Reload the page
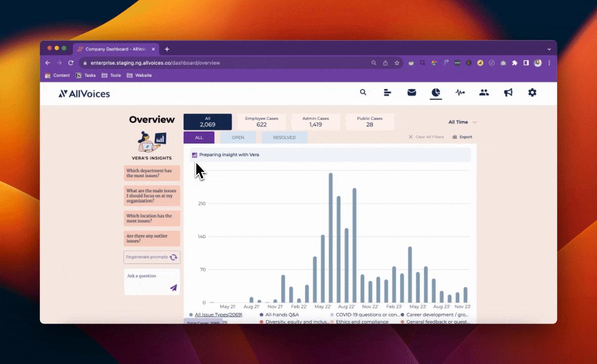The image size is (597, 364). 71,63
